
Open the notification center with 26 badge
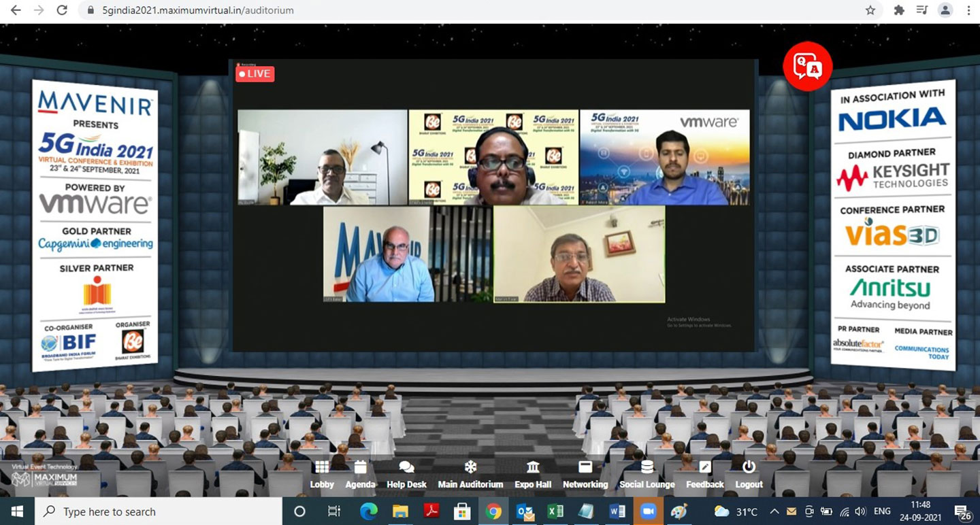(962, 511)
